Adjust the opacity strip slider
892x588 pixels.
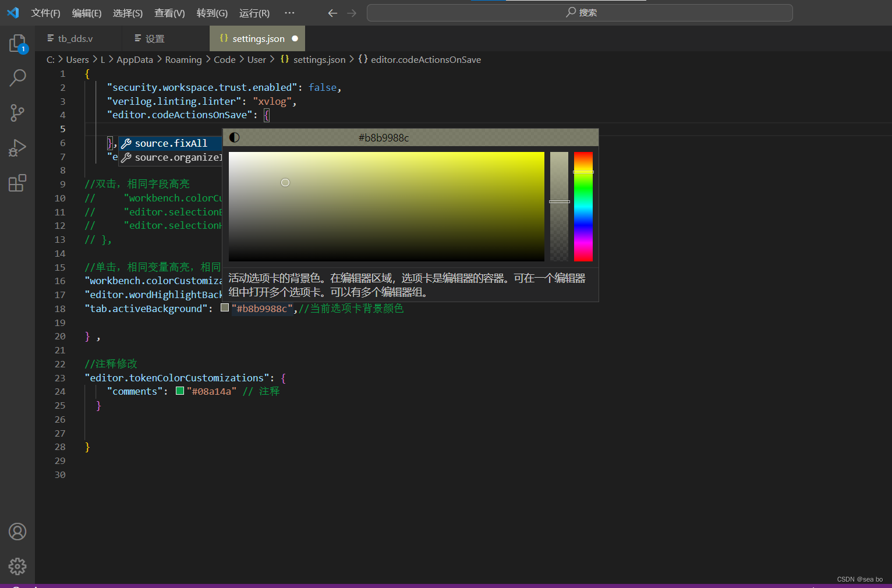(559, 207)
